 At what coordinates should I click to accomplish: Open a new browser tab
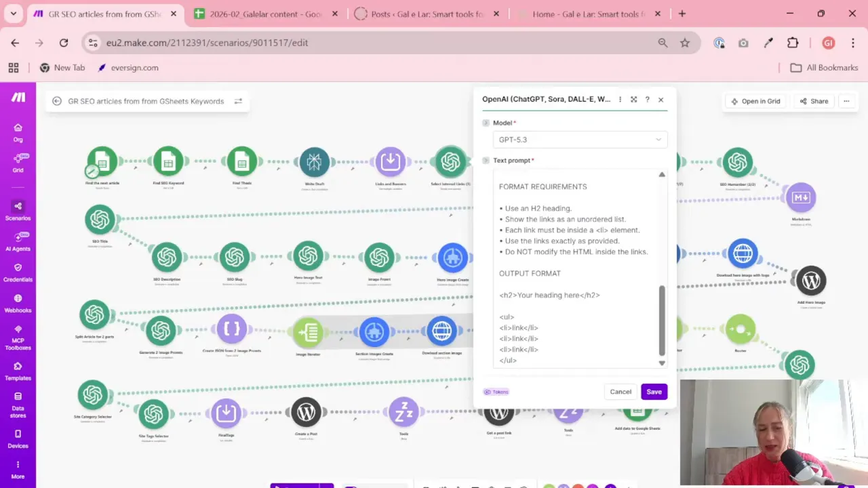pyautogui.click(x=682, y=14)
